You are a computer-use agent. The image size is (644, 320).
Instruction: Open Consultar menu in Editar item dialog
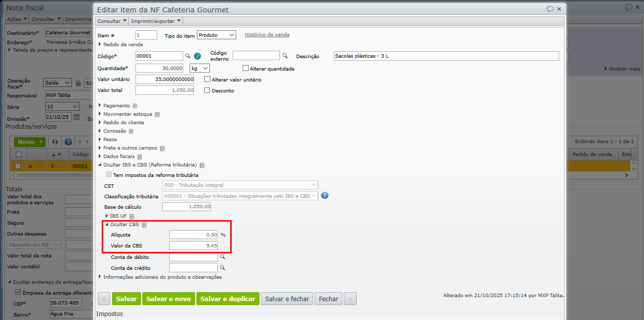click(112, 21)
